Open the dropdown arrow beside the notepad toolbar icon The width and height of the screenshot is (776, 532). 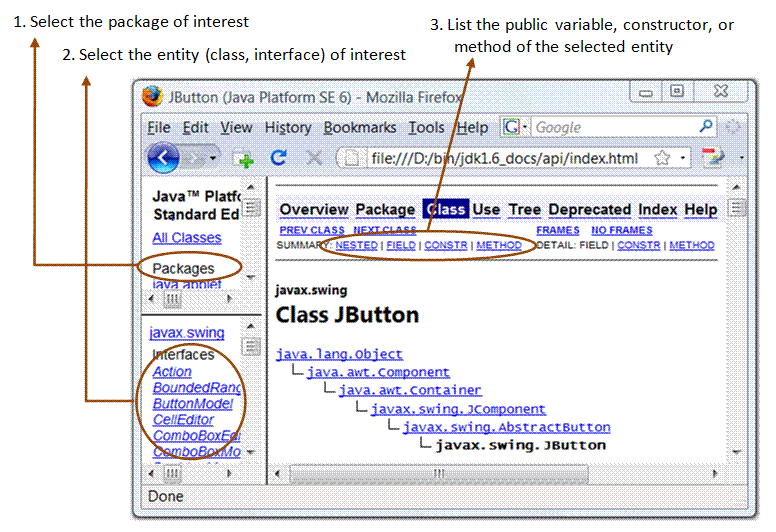tap(739, 158)
